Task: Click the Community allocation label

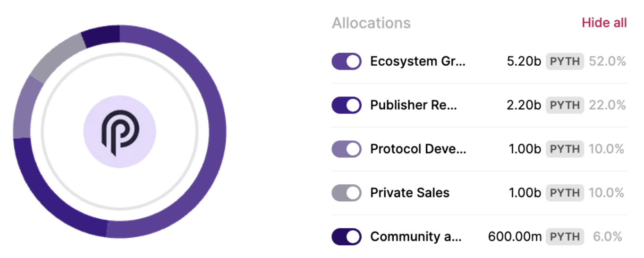Action: click(415, 237)
